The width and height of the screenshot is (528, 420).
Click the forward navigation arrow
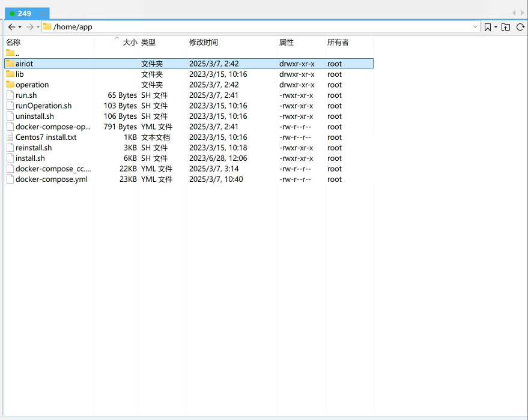click(x=29, y=27)
